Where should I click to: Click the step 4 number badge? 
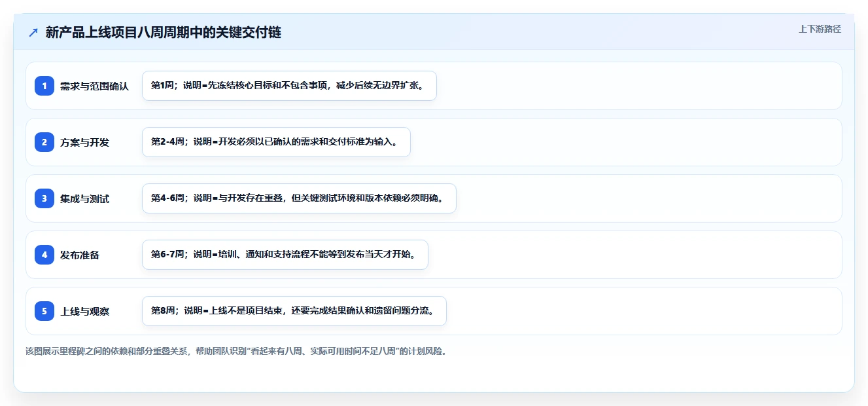[44, 255]
